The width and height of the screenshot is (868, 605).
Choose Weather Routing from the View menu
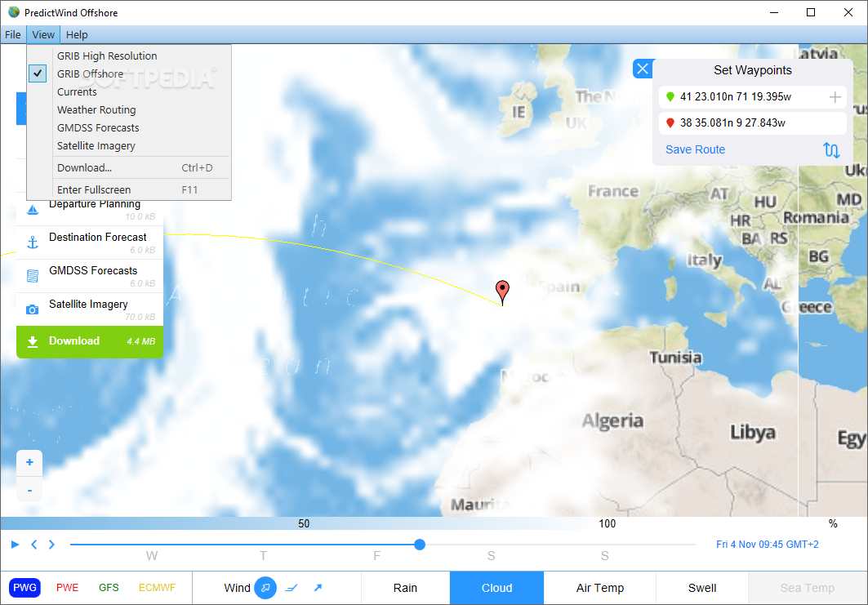[x=129, y=109]
